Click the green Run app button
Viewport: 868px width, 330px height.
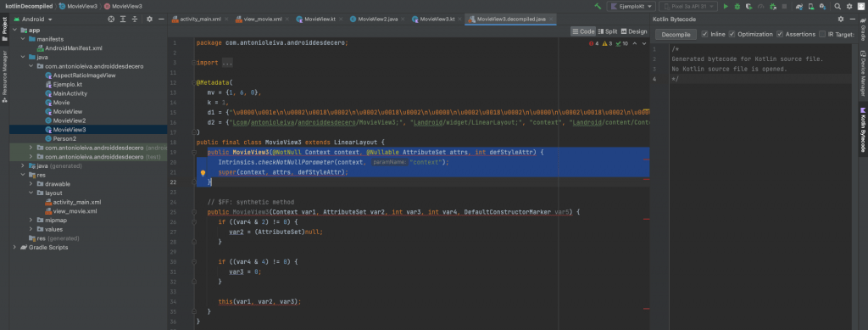726,6
